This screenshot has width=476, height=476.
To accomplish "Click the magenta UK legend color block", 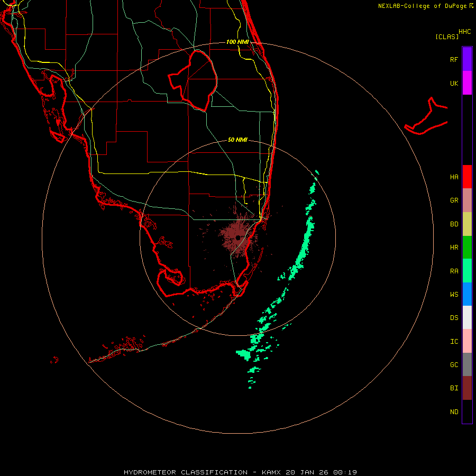I will point(467,83).
